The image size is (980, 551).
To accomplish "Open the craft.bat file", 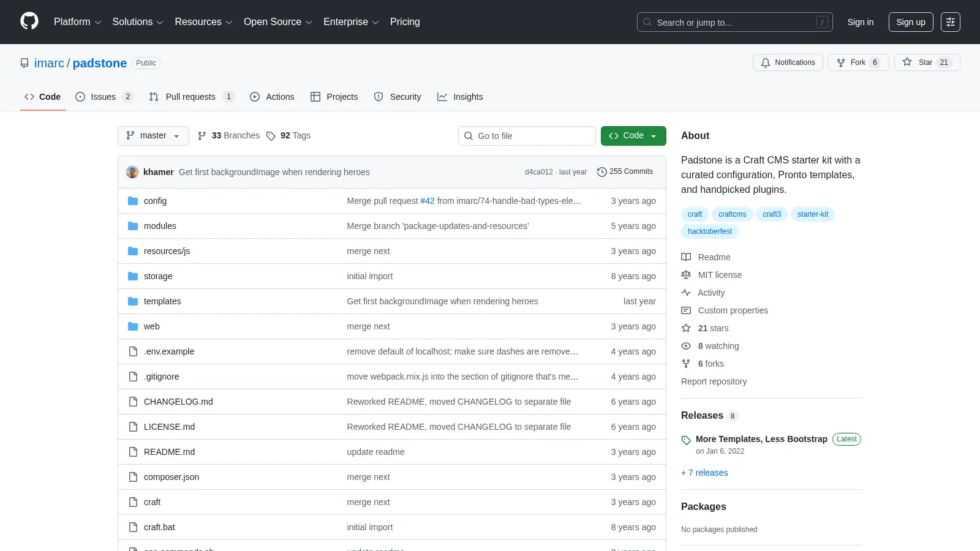I will point(159,527).
